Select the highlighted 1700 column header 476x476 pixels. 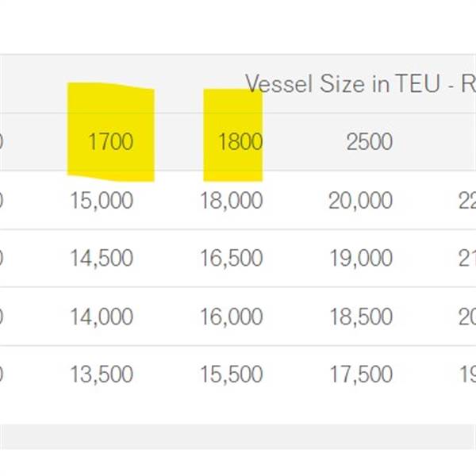click(x=111, y=142)
